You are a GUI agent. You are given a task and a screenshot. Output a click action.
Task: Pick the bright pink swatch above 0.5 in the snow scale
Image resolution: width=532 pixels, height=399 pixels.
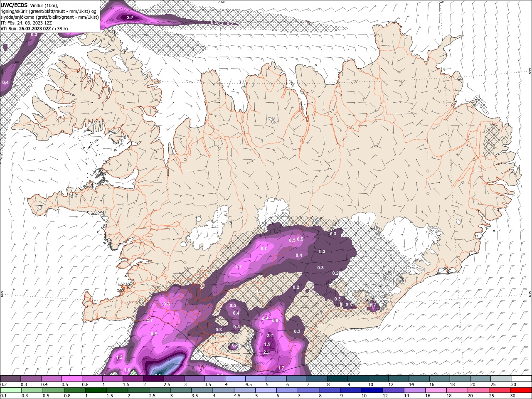click(71, 379)
